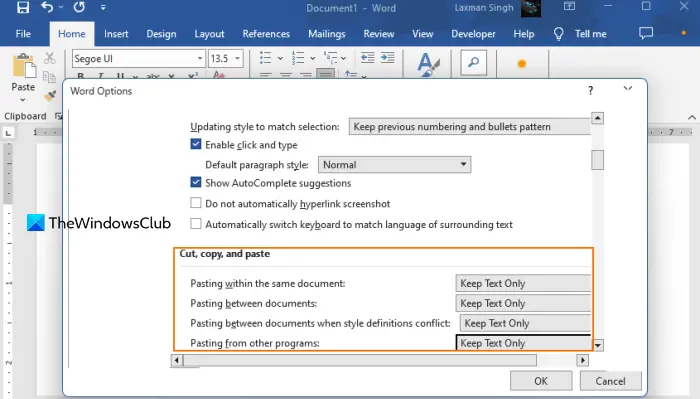Click the Increase Indent icon

[x=388, y=58]
